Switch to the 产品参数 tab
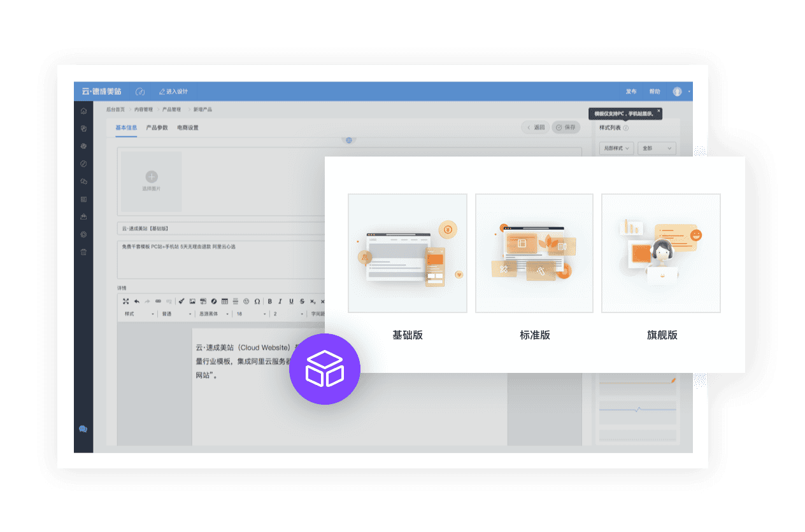The width and height of the screenshot is (805, 532). [x=157, y=128]
